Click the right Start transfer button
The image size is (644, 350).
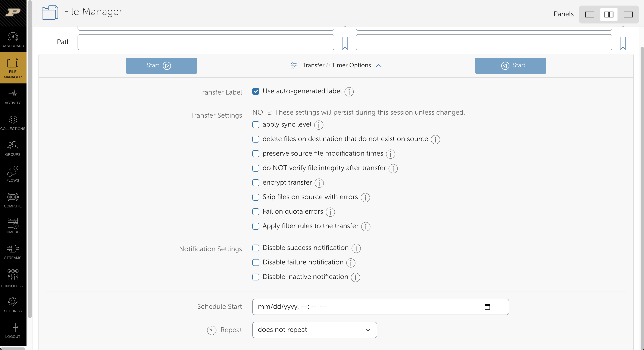(x=510, y=66)
